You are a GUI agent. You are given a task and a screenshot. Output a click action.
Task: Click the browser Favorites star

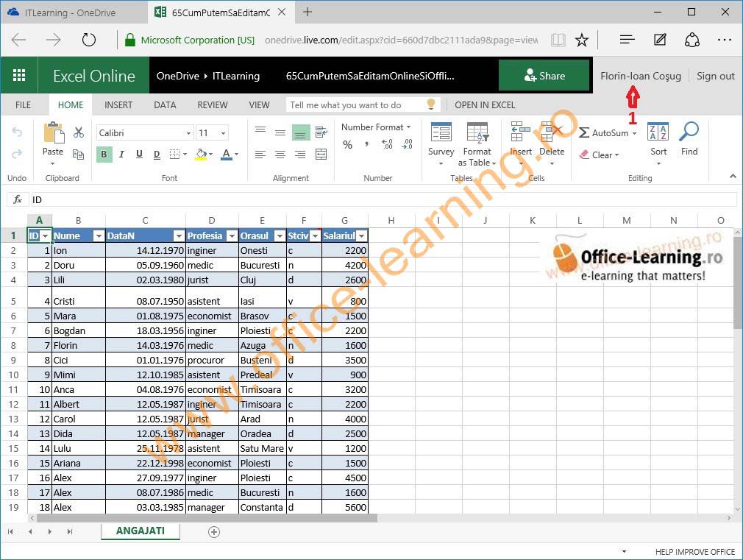point(581,40)
